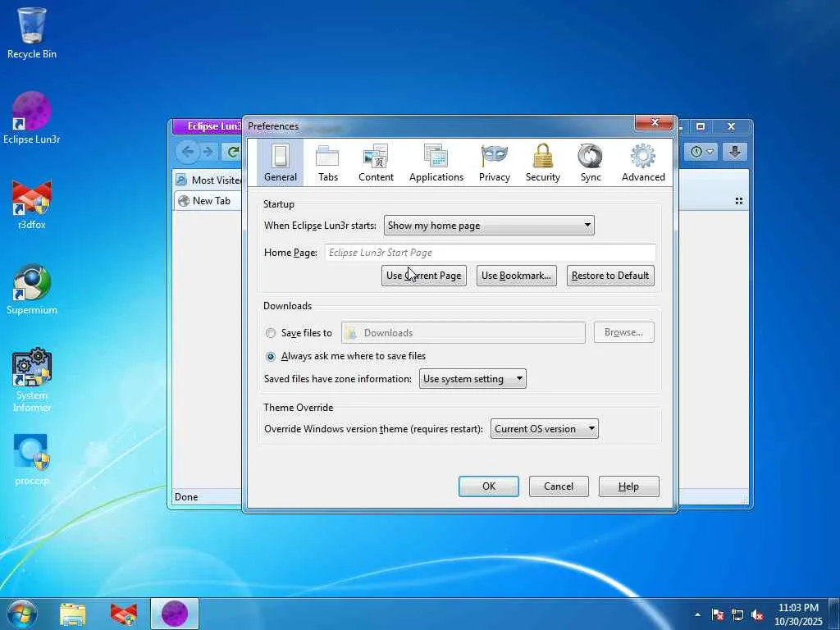Open the zone information 'Use system setting' dropdown
The height and width of the screenshot is (630, 840).
[472, 379]
